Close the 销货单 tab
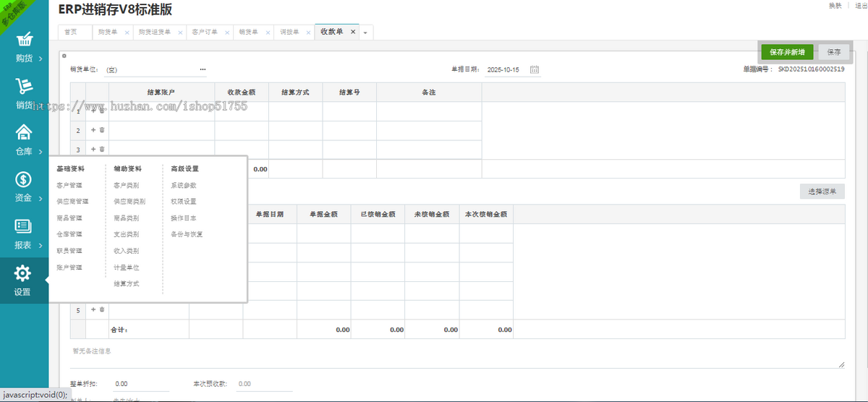Viewport: 868px width, 402px height. (x=268, y=33)
